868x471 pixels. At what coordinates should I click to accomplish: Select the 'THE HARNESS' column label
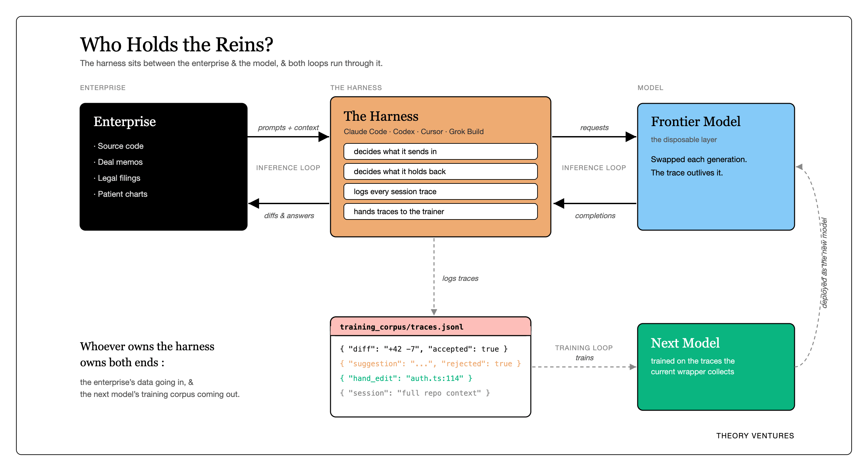pyautogui.click(x=356, y=88)
